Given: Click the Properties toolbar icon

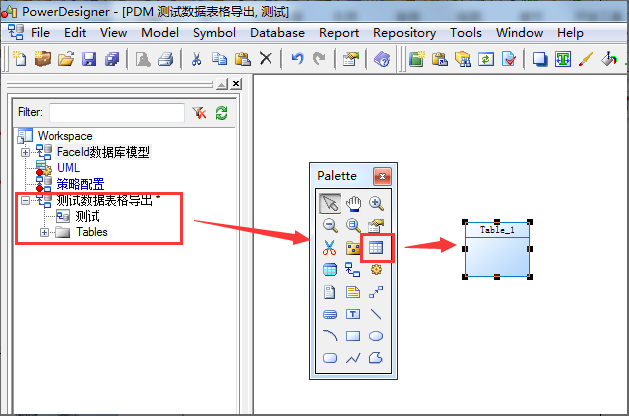Looking at the screenshot, I should (351, 59).
